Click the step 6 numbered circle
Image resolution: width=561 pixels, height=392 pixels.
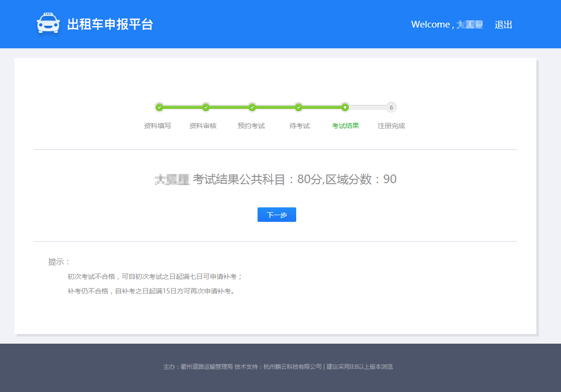click(x=391, y=107)
